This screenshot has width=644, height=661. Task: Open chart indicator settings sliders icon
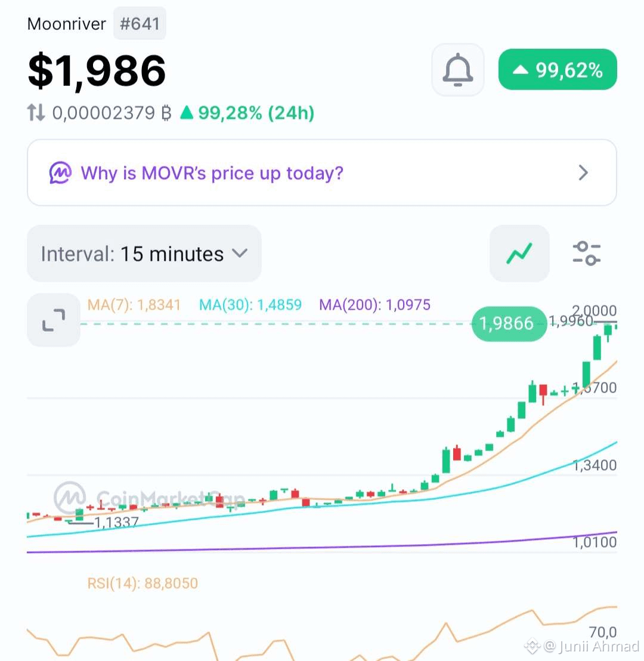(586, 253)
